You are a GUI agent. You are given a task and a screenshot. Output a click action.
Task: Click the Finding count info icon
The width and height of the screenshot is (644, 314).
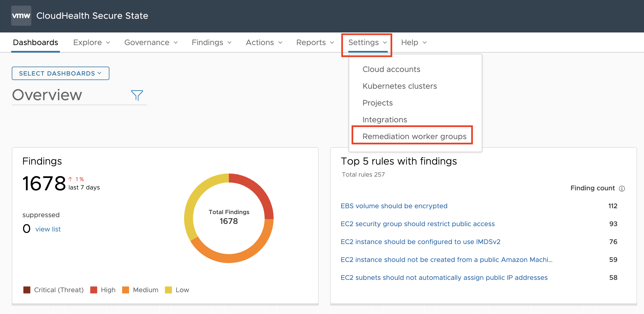point(622,189)
